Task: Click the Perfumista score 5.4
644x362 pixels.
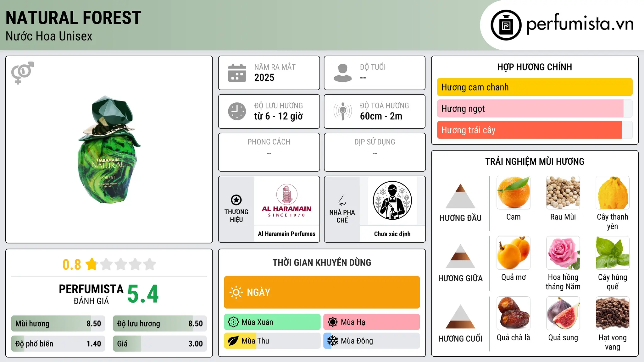Action: 143,294
